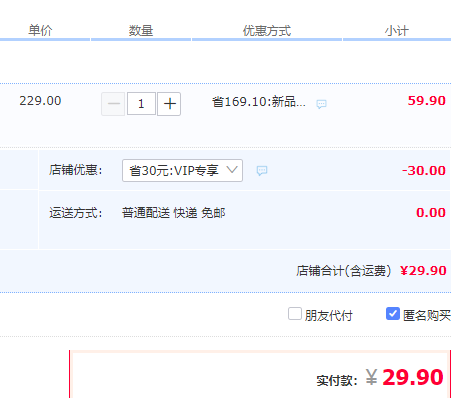Click the 单价 column header
Image resolution: width=458 pixels, height=398 pixels.
[x=40, y=31]
